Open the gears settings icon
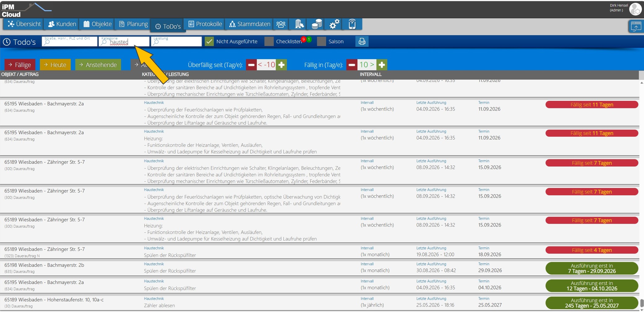644x322 pixels. [x=334, y=24]
